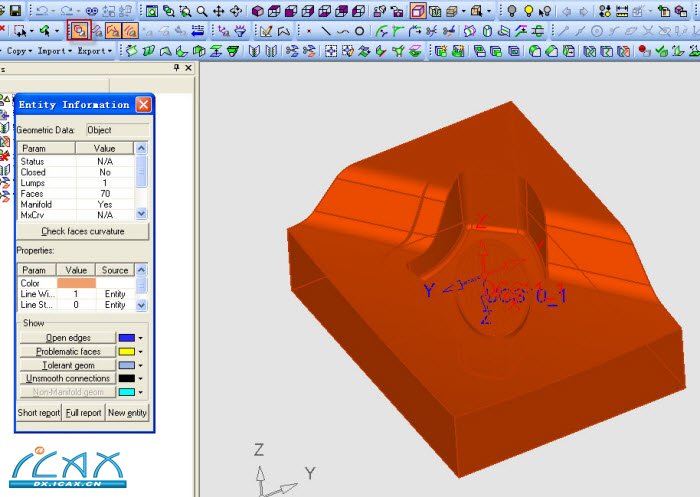
Task: Open the Import dropdown menu
Action: pos(55,50)
